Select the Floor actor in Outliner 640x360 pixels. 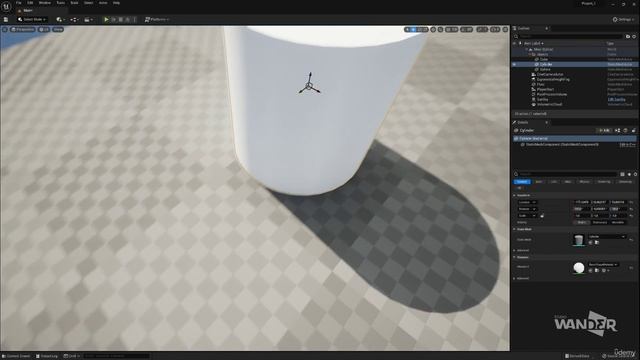[540, 84]
